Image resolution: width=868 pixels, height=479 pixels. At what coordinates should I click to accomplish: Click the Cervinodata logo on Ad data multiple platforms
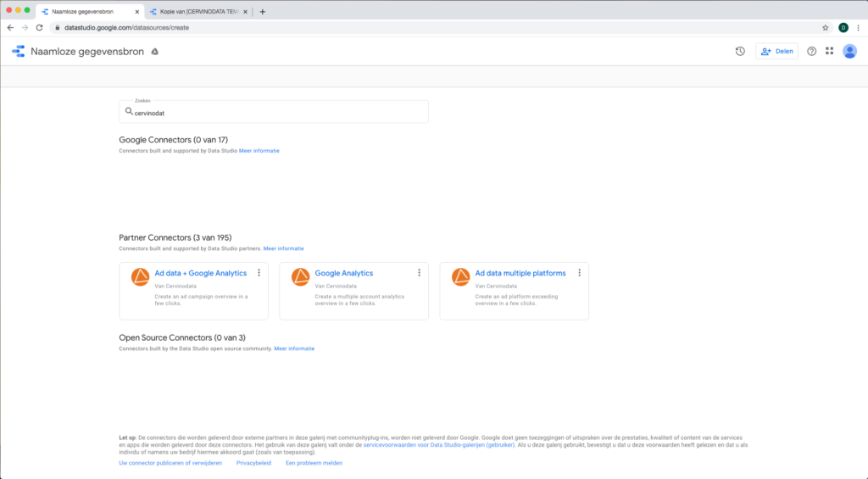click(460, 276)
